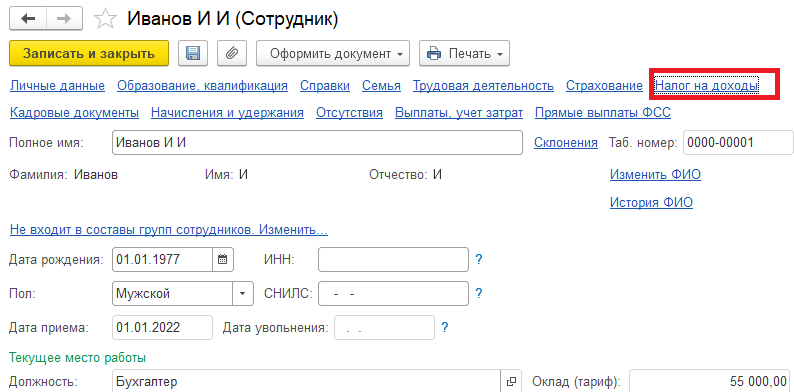Show help question mark next to Дата увольнения
794x392 pixels.
445,327
